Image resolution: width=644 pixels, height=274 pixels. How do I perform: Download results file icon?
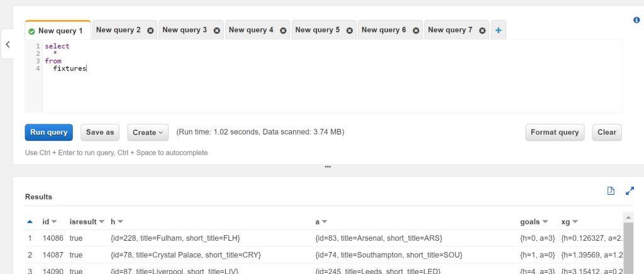pos(610,191)
